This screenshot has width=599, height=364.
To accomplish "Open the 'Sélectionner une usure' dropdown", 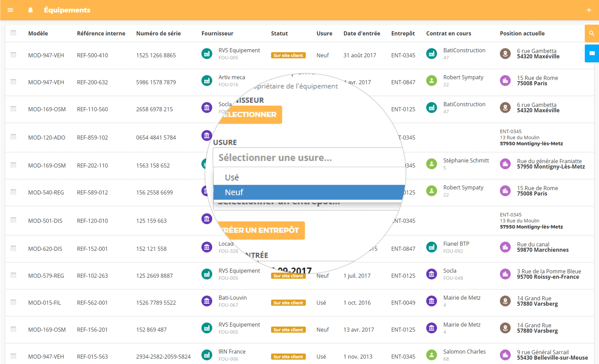I will pyautogui.click(x=308, y=158).
